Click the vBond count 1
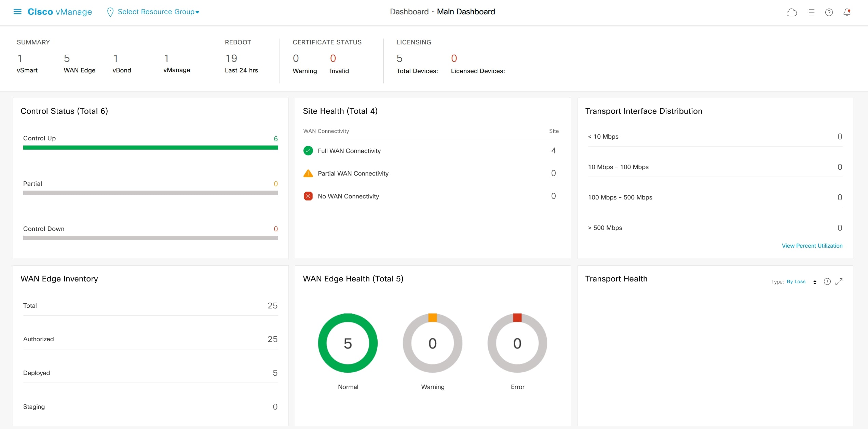This screenshot has width=868, height=429. click(x=116, y=58)
